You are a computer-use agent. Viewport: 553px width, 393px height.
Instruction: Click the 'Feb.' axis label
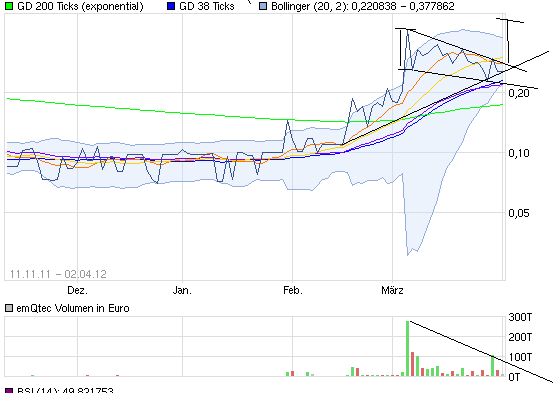click(293, 290)
